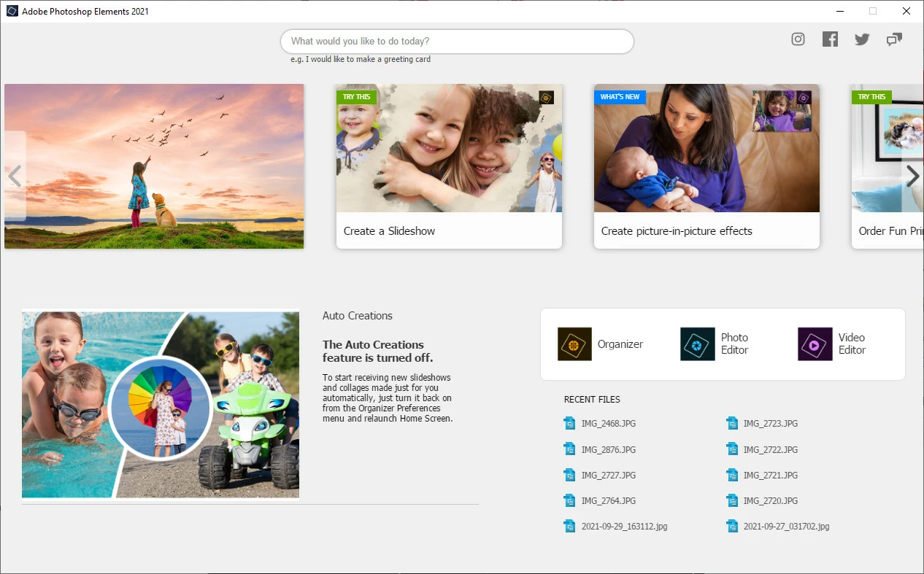Image resolution: width=924 pixels, height=574 pixels.
Task: Click file icon beside IMG_2721.JPG
Action: tap(732, 475)
